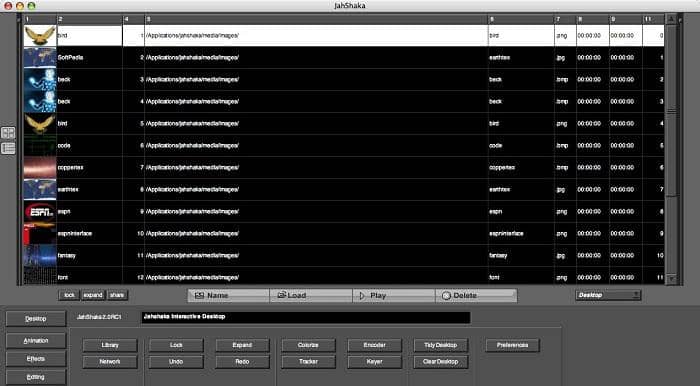Open the Desktop dropdown at the right

coord(608,295)
